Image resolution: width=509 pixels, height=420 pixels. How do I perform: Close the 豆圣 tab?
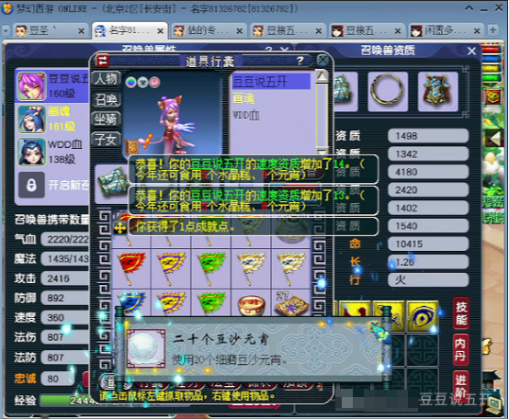82,31
